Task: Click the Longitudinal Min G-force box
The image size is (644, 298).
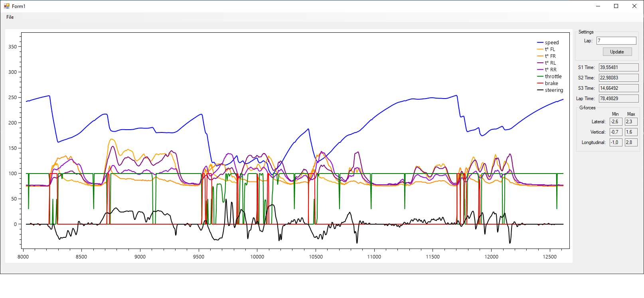Action: (616, 142)
